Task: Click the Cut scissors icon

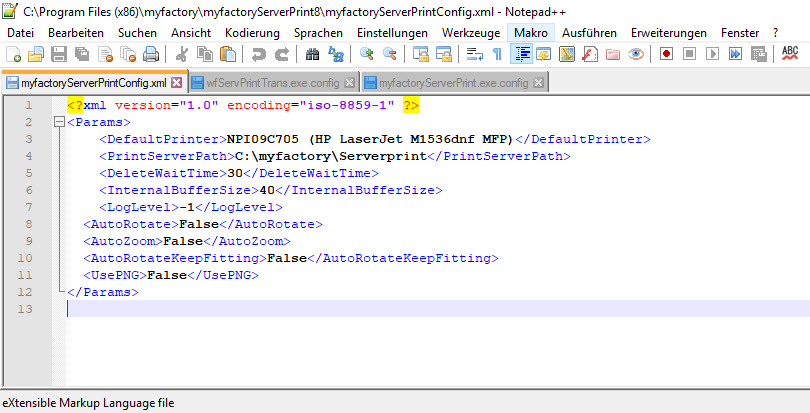Action: [x=181, y=54]
